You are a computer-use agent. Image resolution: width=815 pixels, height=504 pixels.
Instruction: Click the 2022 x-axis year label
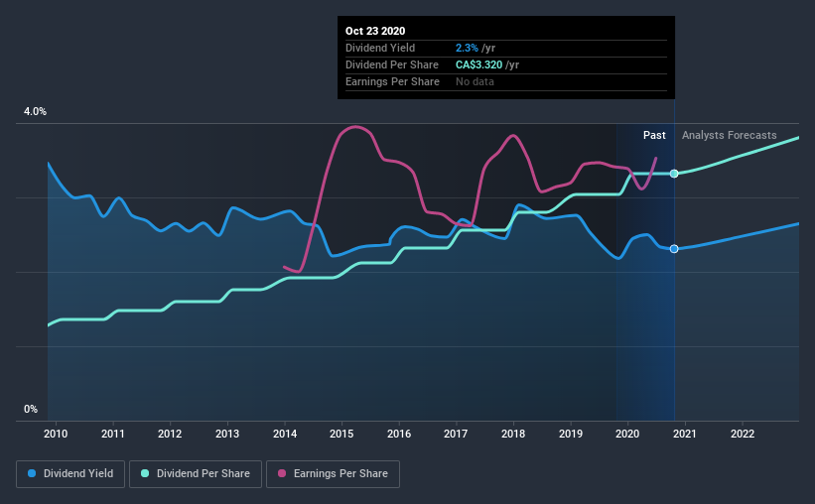point(743,434)
